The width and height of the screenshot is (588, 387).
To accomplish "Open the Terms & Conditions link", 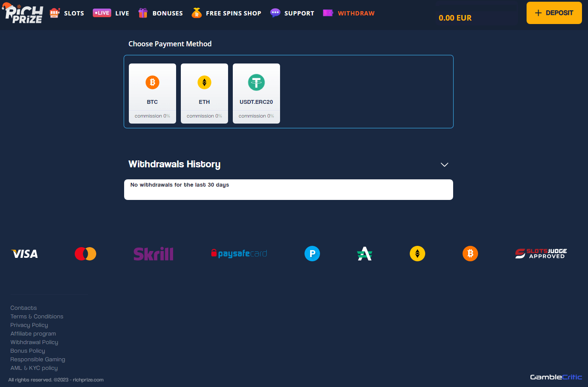I will [x=37, y=317].
